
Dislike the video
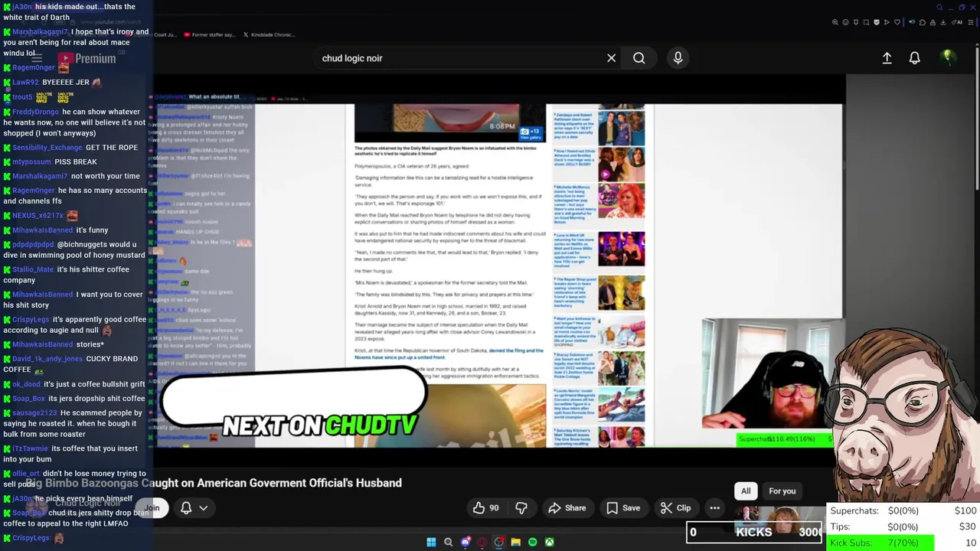[521, 508]
